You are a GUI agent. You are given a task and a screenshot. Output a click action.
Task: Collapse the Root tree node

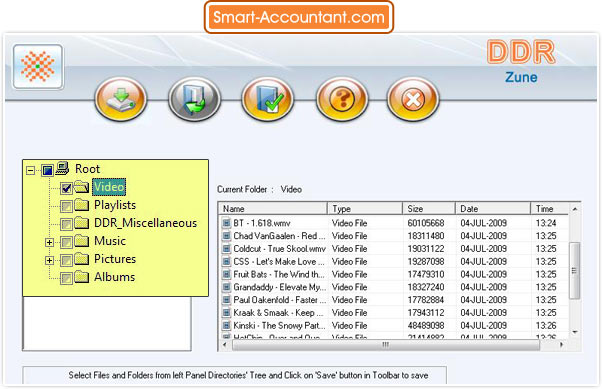[x=30, y=170]
